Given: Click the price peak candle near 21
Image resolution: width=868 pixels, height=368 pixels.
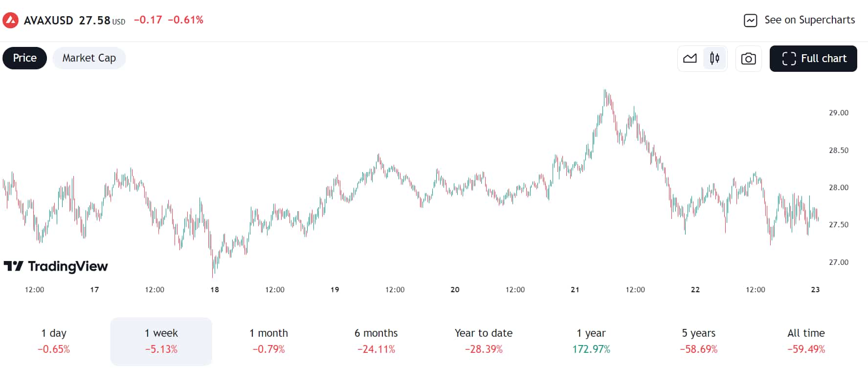Looking at the screenshot, I should (605, 95).
